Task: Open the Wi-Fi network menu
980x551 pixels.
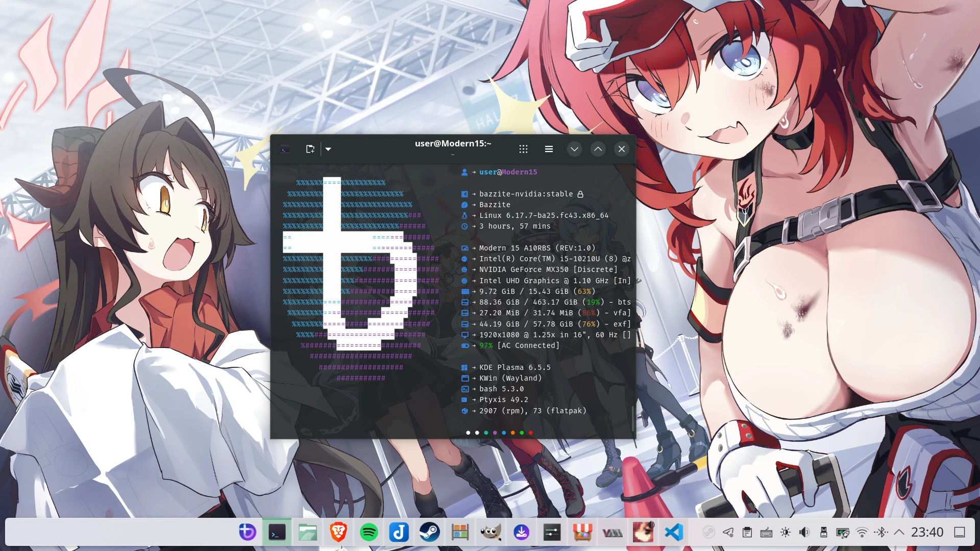Action: tap(861, 532)
